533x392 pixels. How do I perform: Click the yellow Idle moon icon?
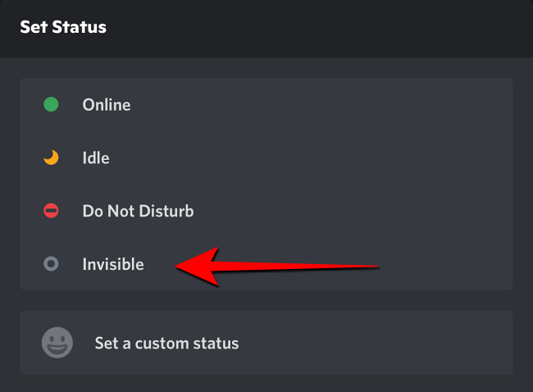(x=51, y=158)
